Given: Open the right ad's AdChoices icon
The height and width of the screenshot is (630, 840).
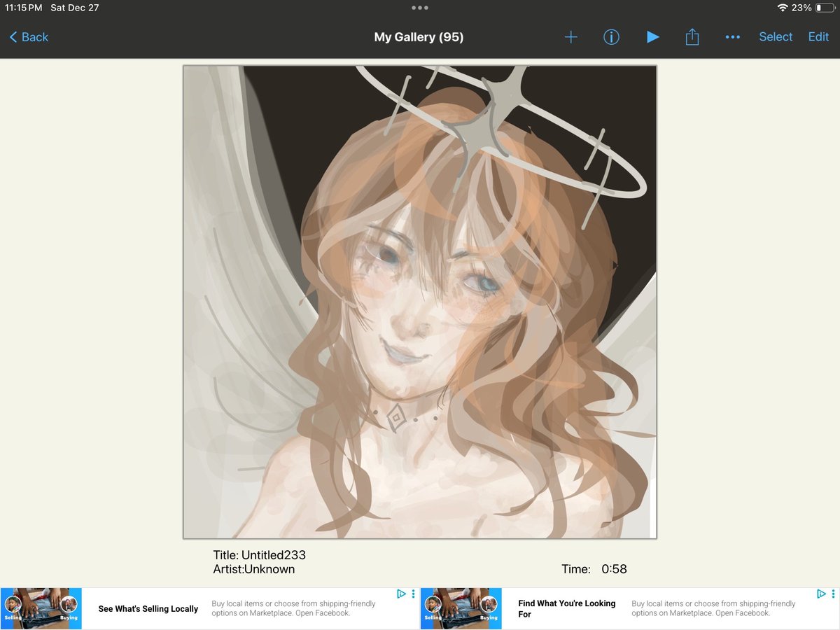Looking at the screenshot, I should point(822,594).
